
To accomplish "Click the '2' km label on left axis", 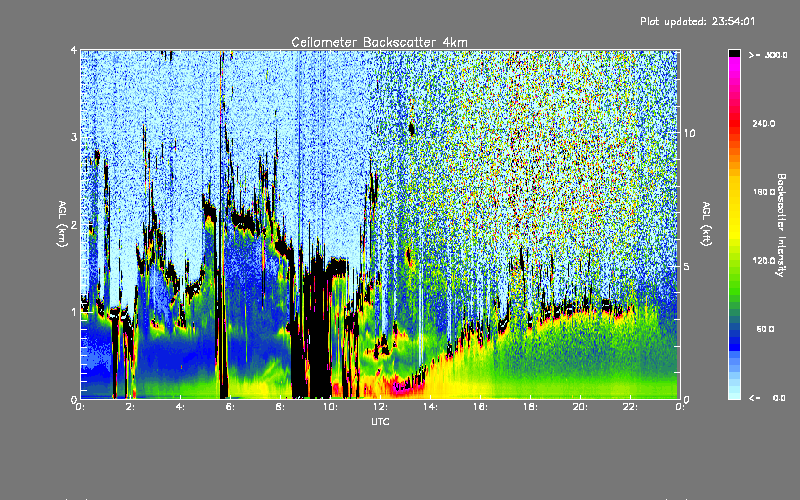I will click(x=74, y=225).
